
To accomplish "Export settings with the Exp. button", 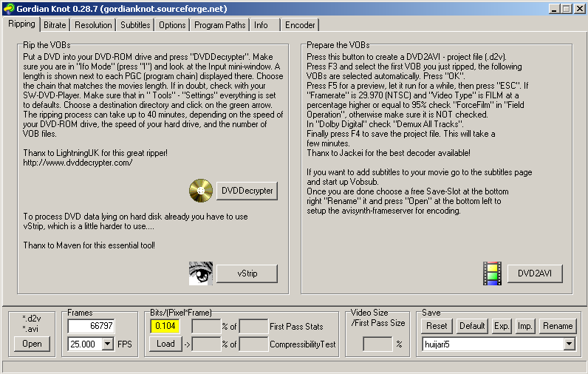I will click(x=502, y=326).
